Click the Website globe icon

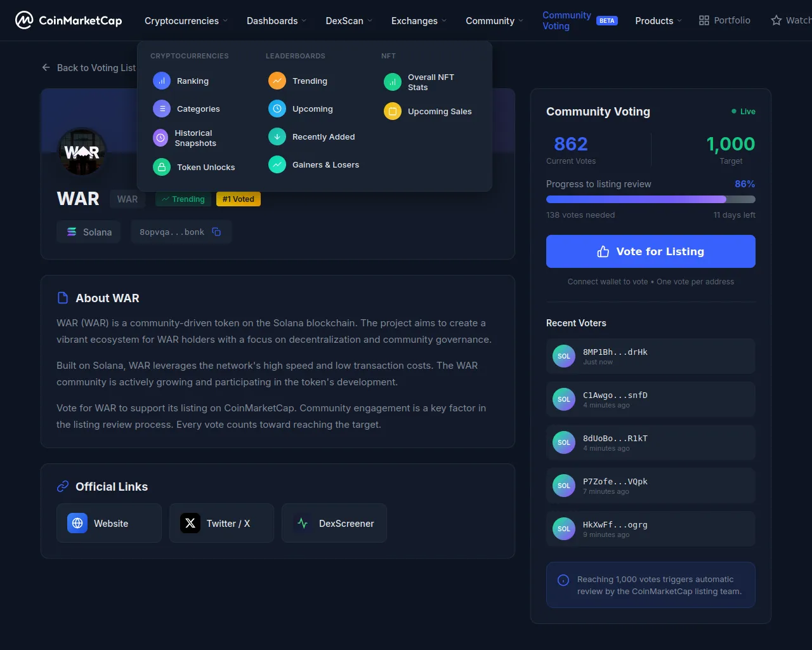tap(77, 523)
